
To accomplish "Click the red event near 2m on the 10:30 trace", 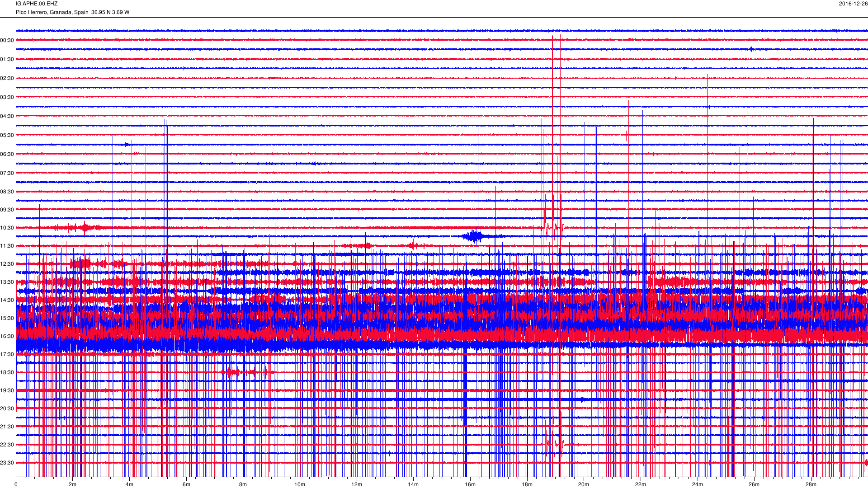I will [85, 227].
